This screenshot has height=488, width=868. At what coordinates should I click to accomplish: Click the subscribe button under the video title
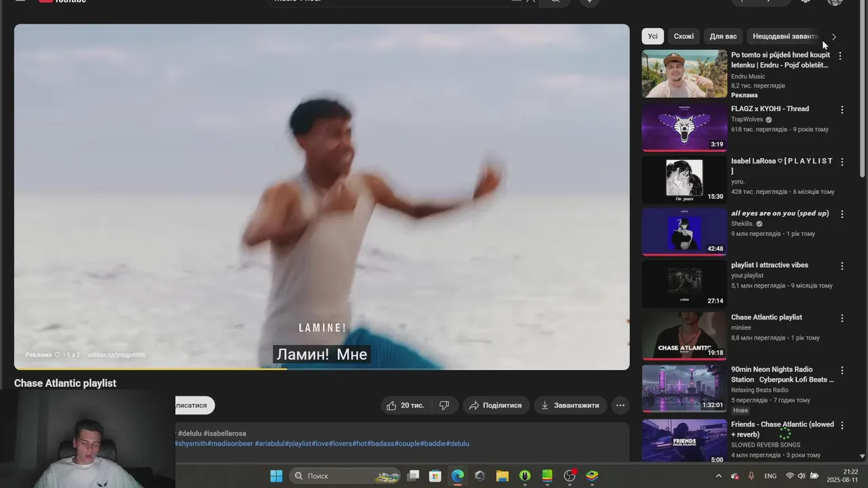(194, 405)
